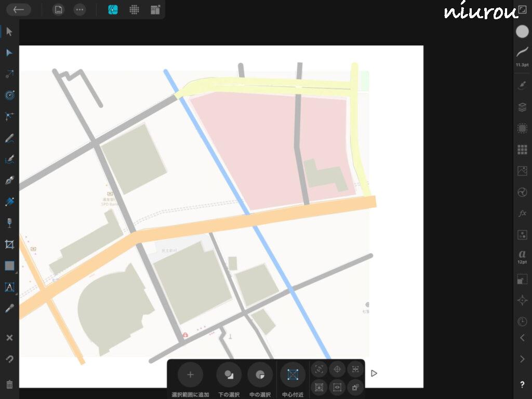Open the fx layer effects panel

tap(522, 214)
